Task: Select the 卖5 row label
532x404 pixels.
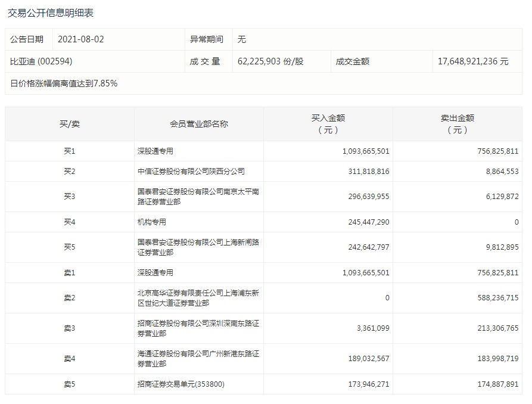Action: point(70,384)
